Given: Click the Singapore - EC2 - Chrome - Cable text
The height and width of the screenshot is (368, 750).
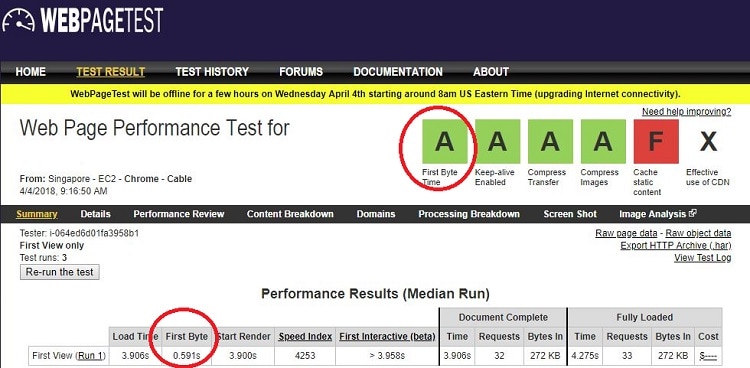Looking at the screenshot, I should pos(120,178).
